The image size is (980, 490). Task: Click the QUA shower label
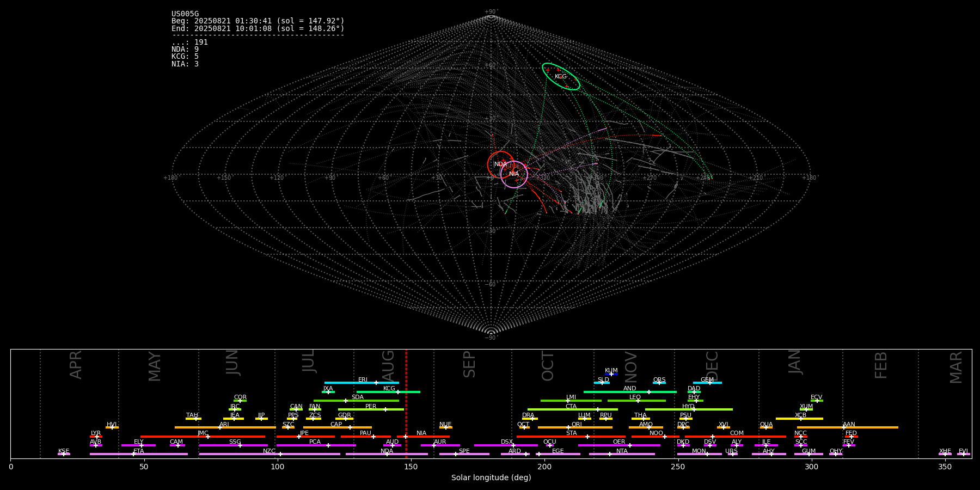[766, 425]
